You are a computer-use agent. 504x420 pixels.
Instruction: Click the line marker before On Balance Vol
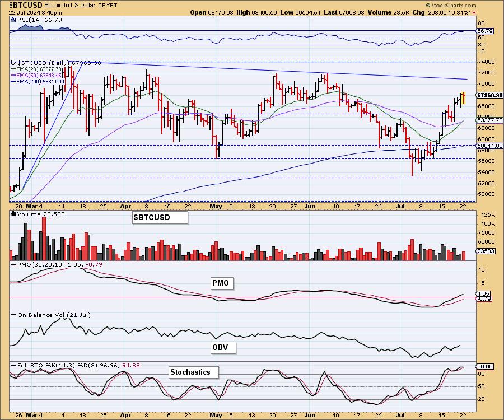tap(13, 315)
